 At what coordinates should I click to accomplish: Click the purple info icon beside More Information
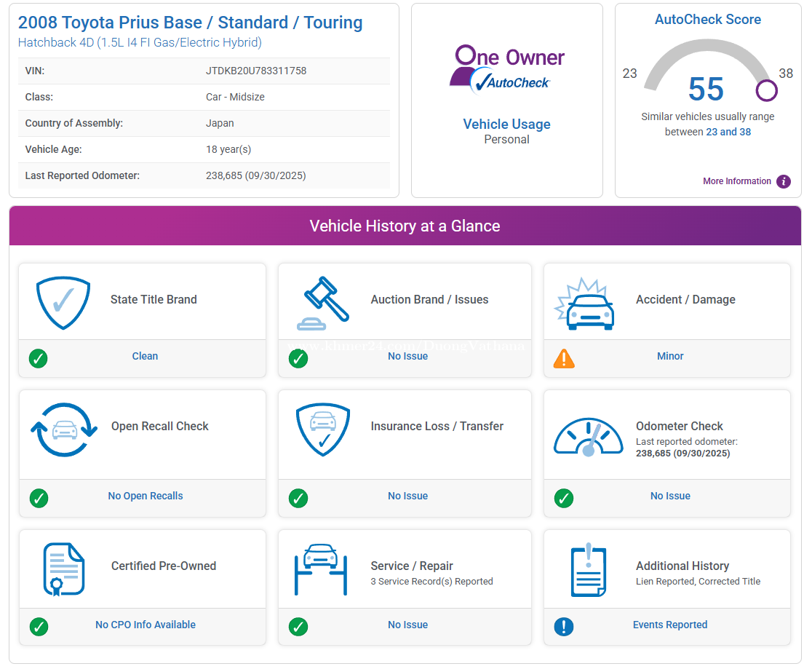(x=783, y=182)
